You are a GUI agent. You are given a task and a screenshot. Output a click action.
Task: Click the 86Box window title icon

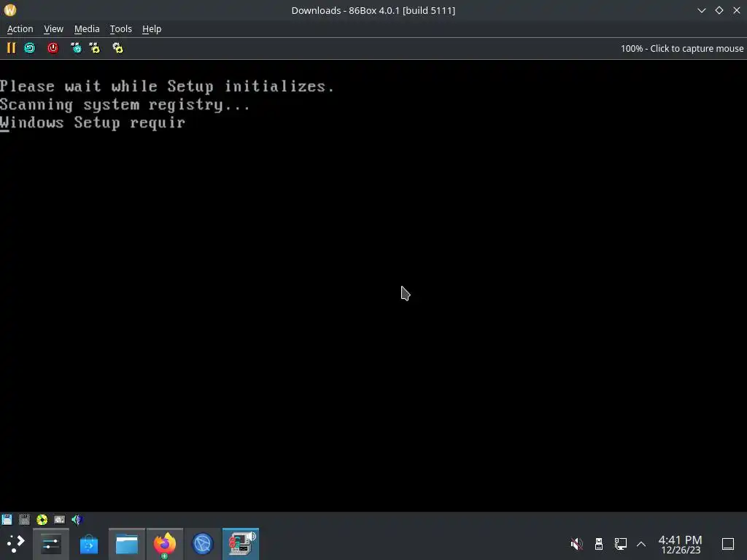tap(10, 10)
